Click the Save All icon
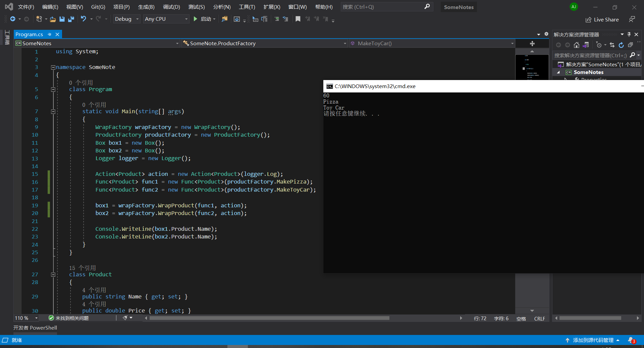The height and width of the screenshot is (348, 644). click(71, 19)
